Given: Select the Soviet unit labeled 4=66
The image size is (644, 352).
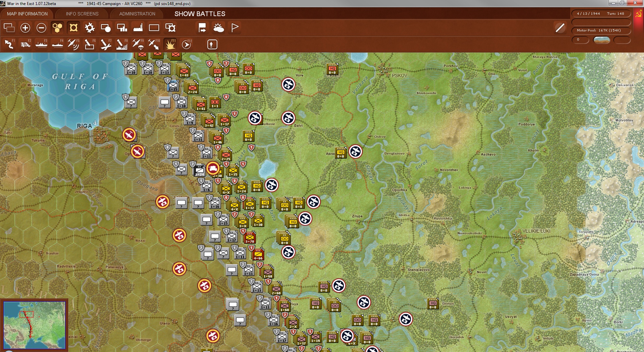Looking at the screenshot, I should click(x=258, y=254).
